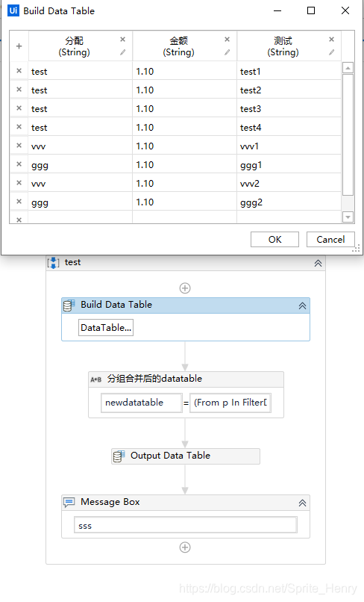Screen dimensions: 364x602
Task: Cancel the Build Data Table dialog
Action: tap(330, 239)
